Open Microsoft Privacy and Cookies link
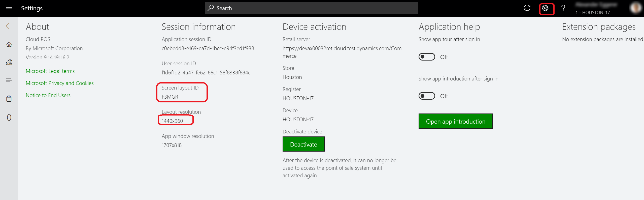This screenshot has height=200, width=644. pos(59,83)
